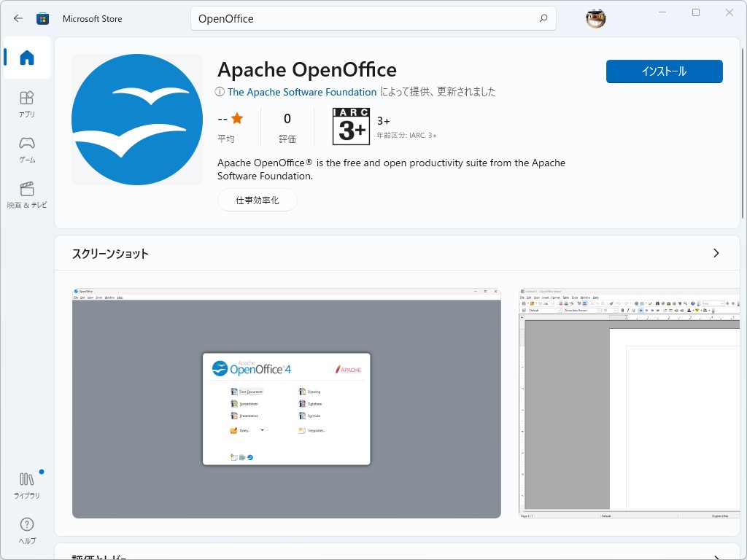Click the Microsoft Store logo in the titlebar

44,18
